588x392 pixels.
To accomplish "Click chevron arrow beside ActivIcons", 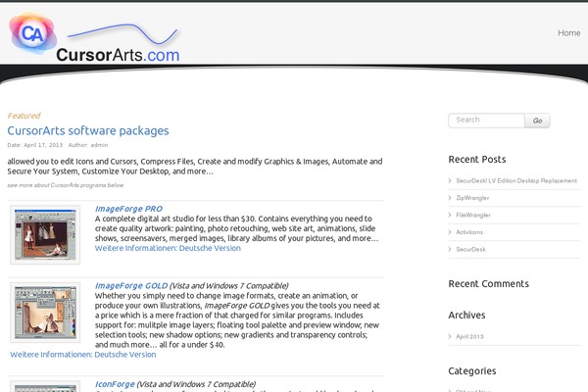I will [450, 232].
